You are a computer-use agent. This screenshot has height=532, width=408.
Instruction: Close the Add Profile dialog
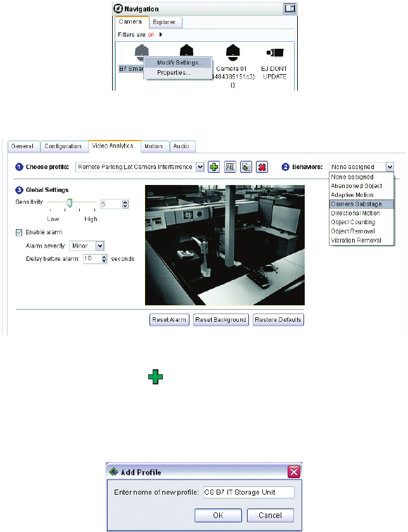294,472
